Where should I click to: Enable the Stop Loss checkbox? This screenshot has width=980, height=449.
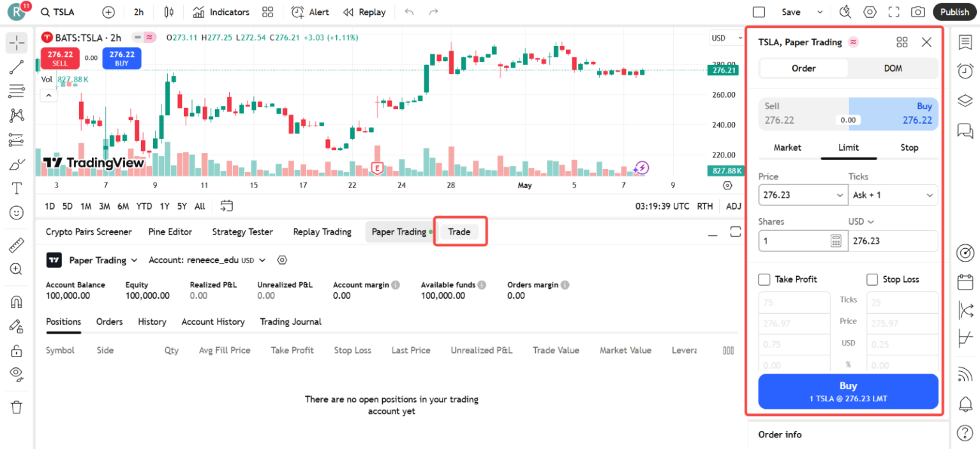872,279
